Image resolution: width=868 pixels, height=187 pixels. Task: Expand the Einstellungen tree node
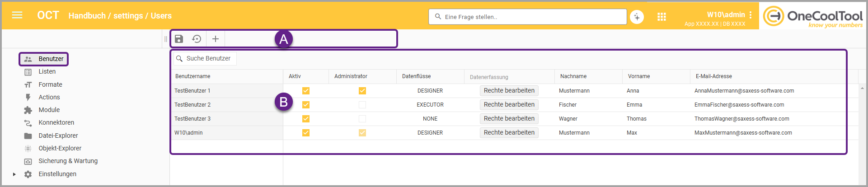pos(14,174)
